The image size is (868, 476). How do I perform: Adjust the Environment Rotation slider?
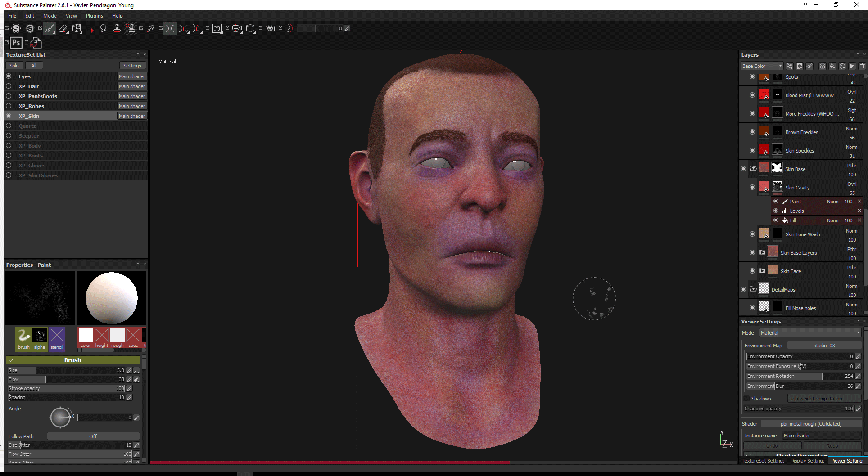800,376
